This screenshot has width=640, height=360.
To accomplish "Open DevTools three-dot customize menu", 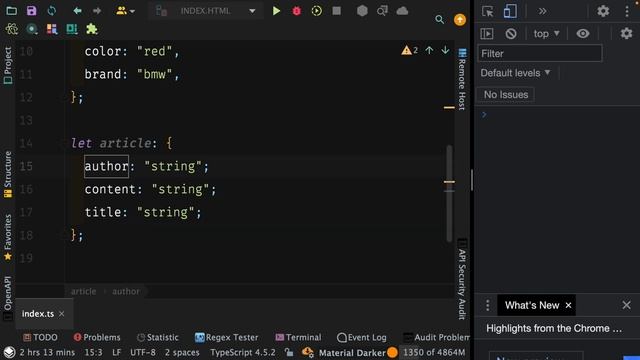I will click(x=627, y=11).
